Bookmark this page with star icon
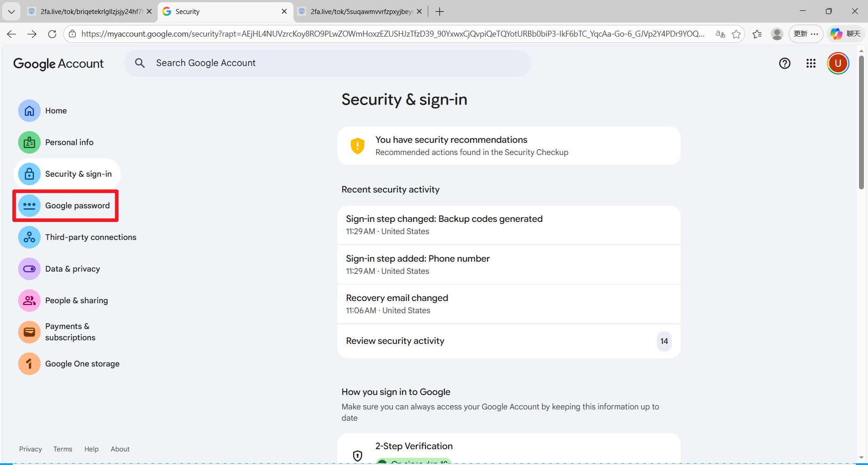The image size is (868, 465). coord(736,34)
